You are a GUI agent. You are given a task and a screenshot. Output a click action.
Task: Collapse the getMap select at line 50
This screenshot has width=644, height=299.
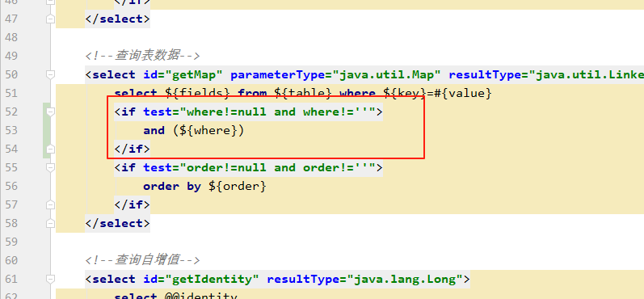pyautogui.click(x=51, y=74)
